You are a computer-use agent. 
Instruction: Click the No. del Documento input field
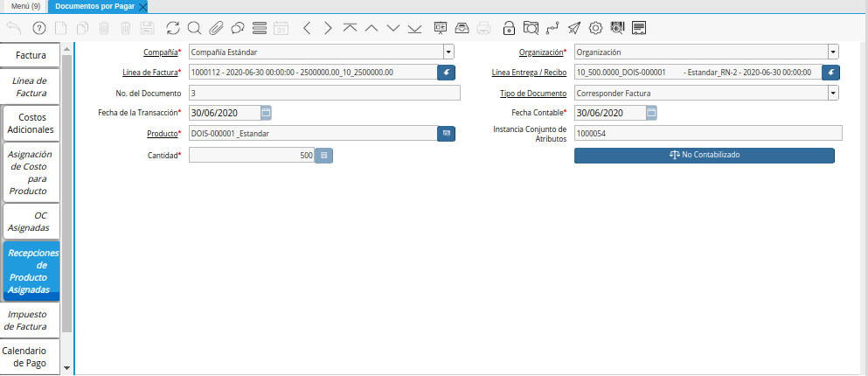click(324, 93)
